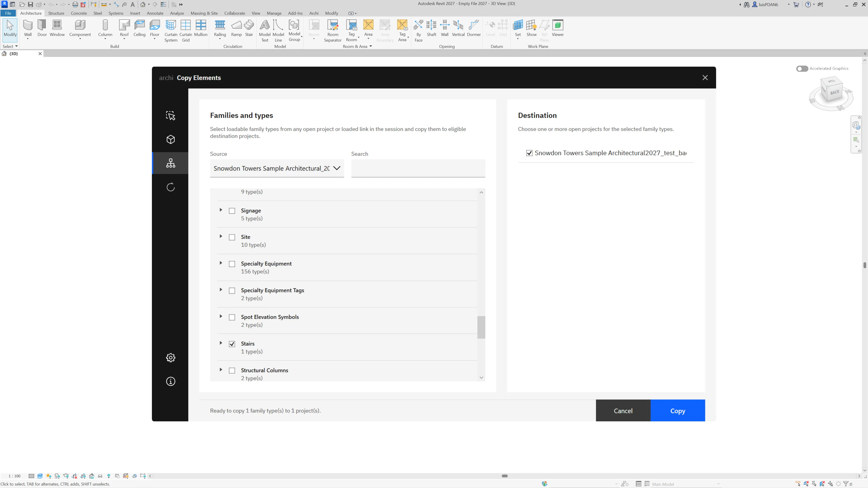The image size is (868, 488).
Task: Select the Stair tool
Action: (249, 28)
